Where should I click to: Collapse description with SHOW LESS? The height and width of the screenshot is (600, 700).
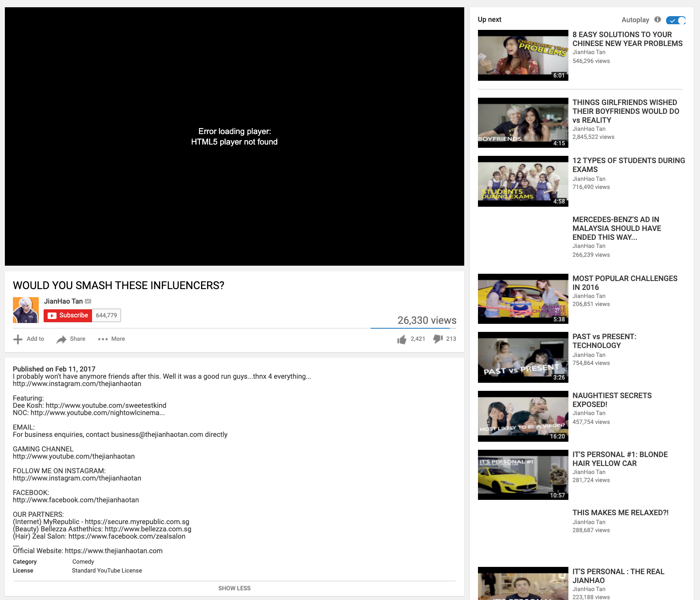click(234, 588)
